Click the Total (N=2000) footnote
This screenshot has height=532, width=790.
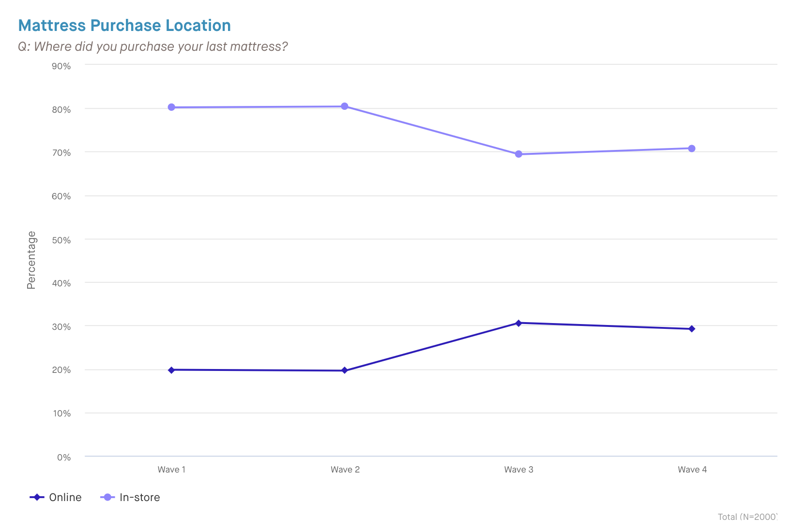[x=747, y=517]
